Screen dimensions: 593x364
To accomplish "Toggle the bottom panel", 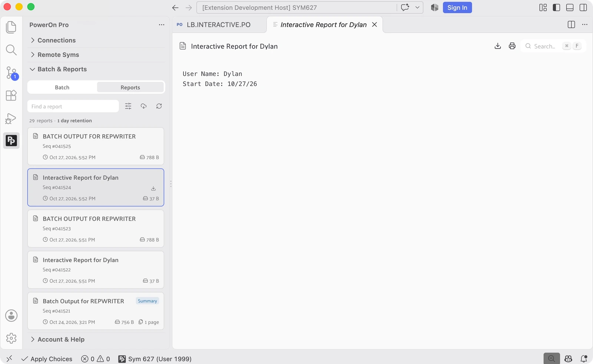I will 570,7.
